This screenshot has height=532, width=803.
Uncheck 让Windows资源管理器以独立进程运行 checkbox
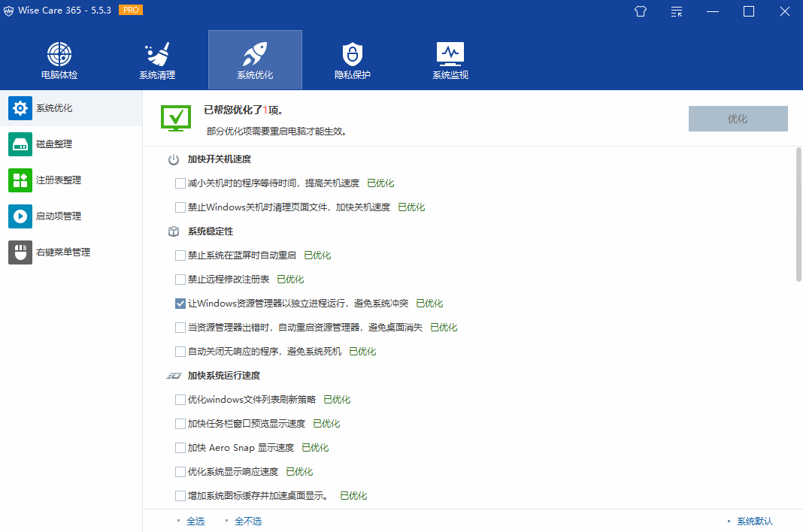[180, 304]
